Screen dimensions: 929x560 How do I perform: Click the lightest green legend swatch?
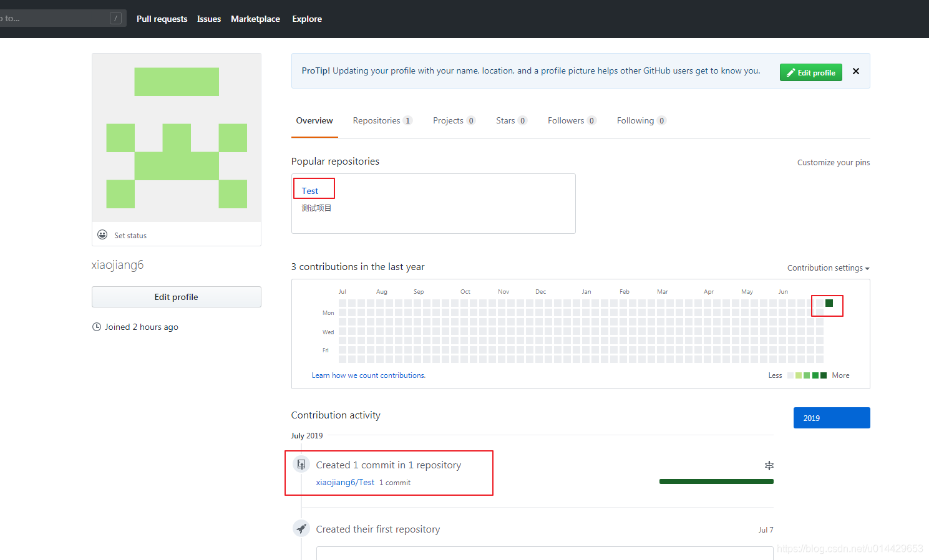[799, 375]
